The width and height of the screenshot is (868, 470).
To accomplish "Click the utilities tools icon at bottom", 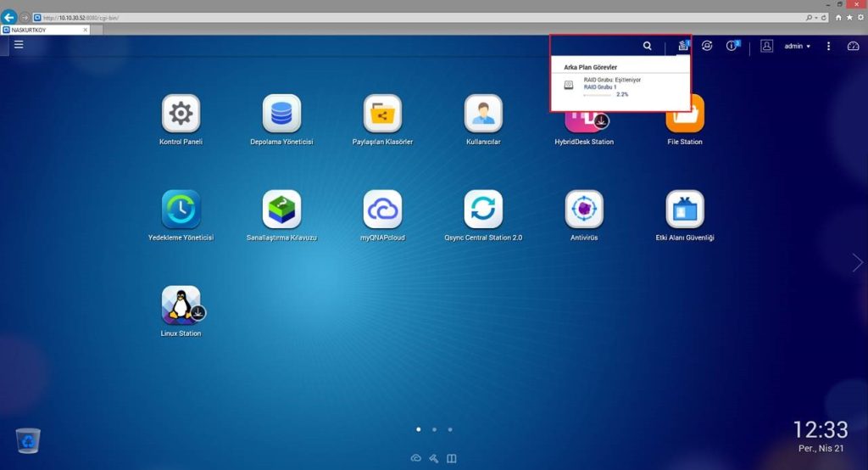I will 434,458.
